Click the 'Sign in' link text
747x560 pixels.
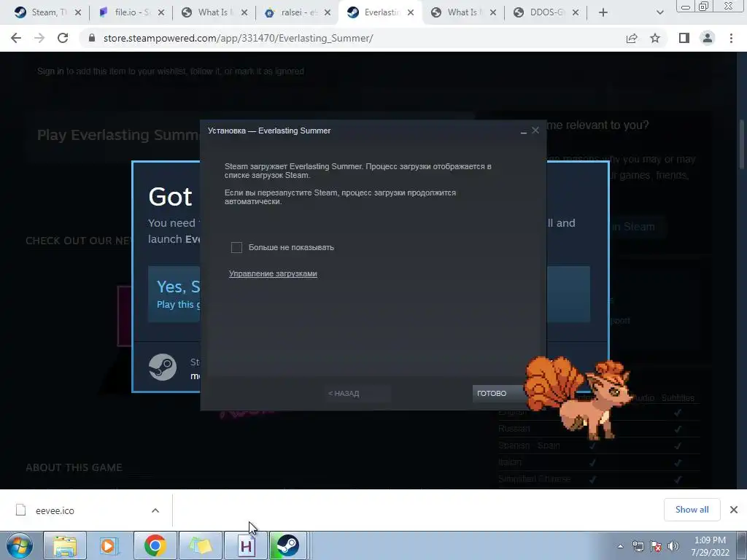coord(50,71)
